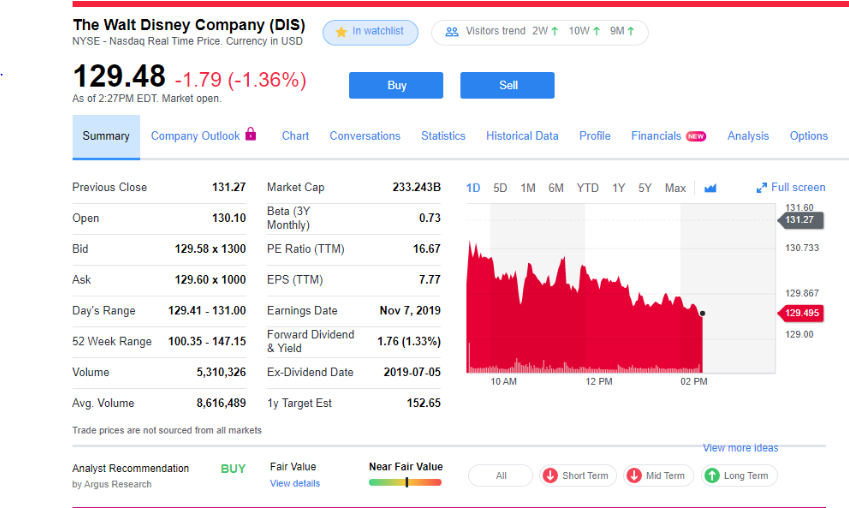Click the Market Cap value 233.243B
This screenshot has width=849, height=508.
point(416,187)
